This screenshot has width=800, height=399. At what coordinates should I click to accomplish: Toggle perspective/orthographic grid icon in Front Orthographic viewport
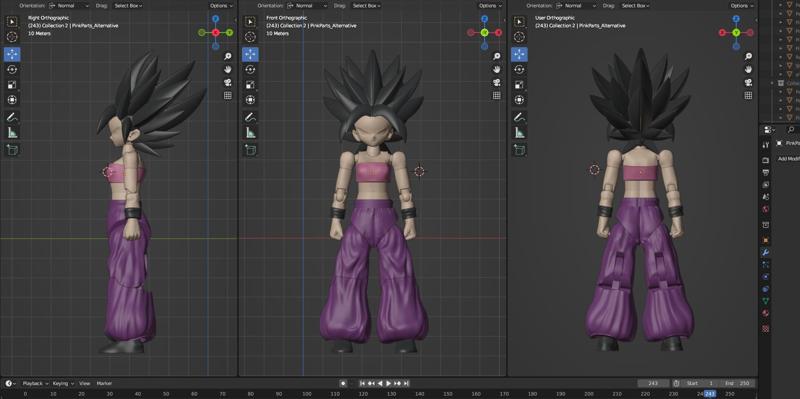click(496, 95)
